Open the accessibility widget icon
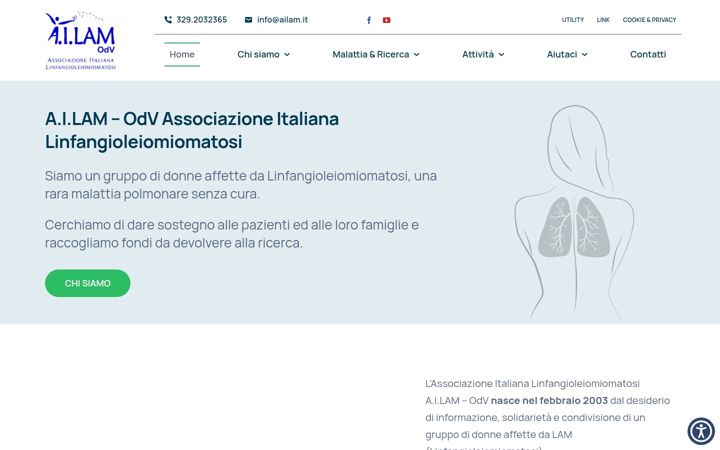720x450 pixels. [x=701, y=431]
